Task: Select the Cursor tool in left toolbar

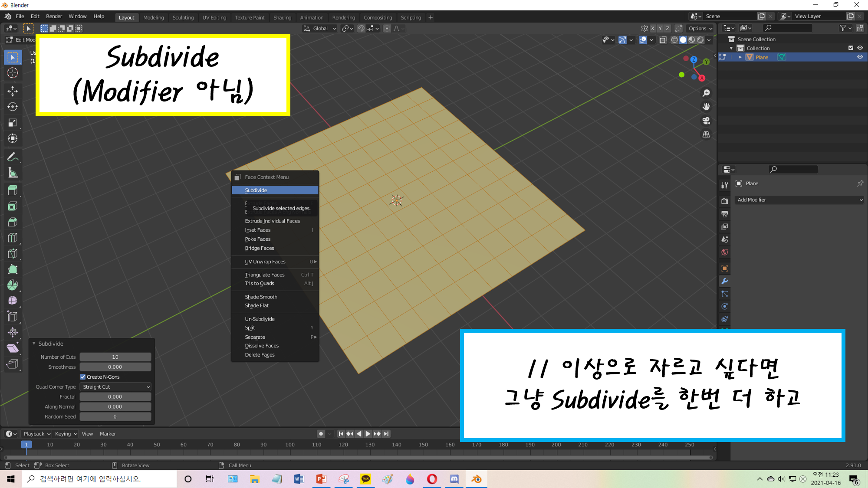Action: (13, 73)
